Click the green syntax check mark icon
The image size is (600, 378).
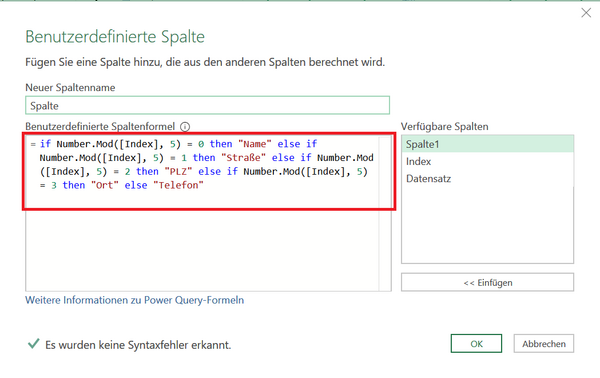point(34,344)
